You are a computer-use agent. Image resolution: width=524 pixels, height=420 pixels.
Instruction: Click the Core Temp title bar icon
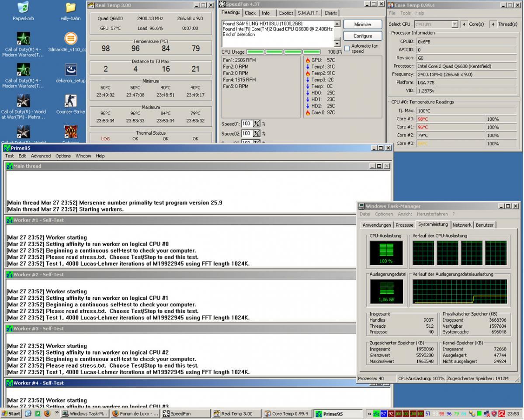[391, 5]
